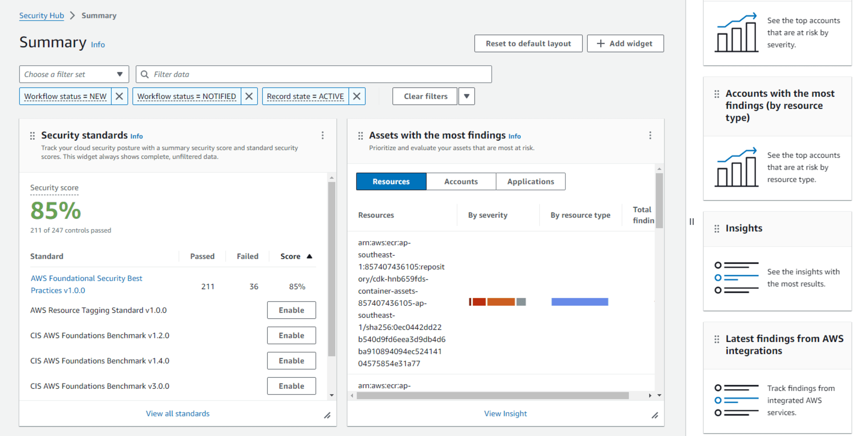Open AWS Foundational Security Best Practices v1.0.0
The height and width of the screenshot is (436, 868).
point(86,284)
